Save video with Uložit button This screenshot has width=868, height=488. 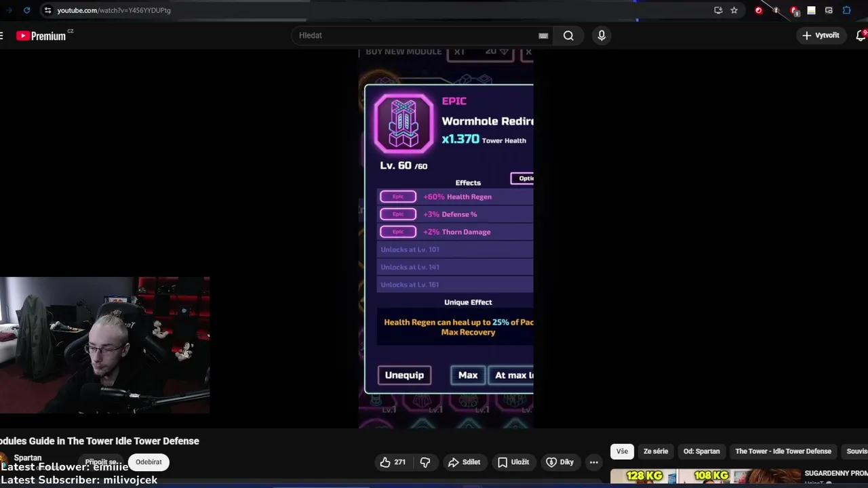pyautogui.click(x=513, y=462)
